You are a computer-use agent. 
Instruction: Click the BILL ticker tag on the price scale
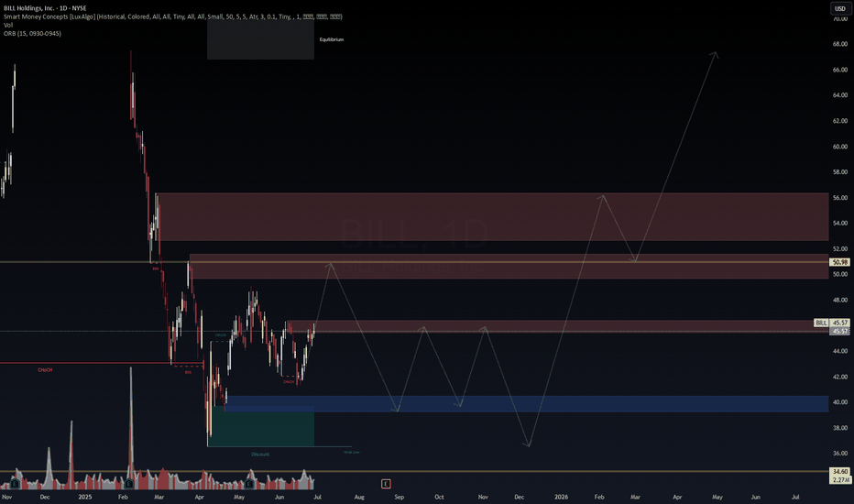pyautogui.click(x=821, y=323)
